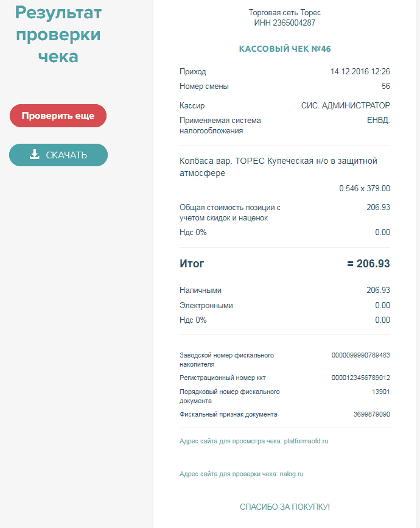Click the ИНН 2365004287 text

click(285, 23)
